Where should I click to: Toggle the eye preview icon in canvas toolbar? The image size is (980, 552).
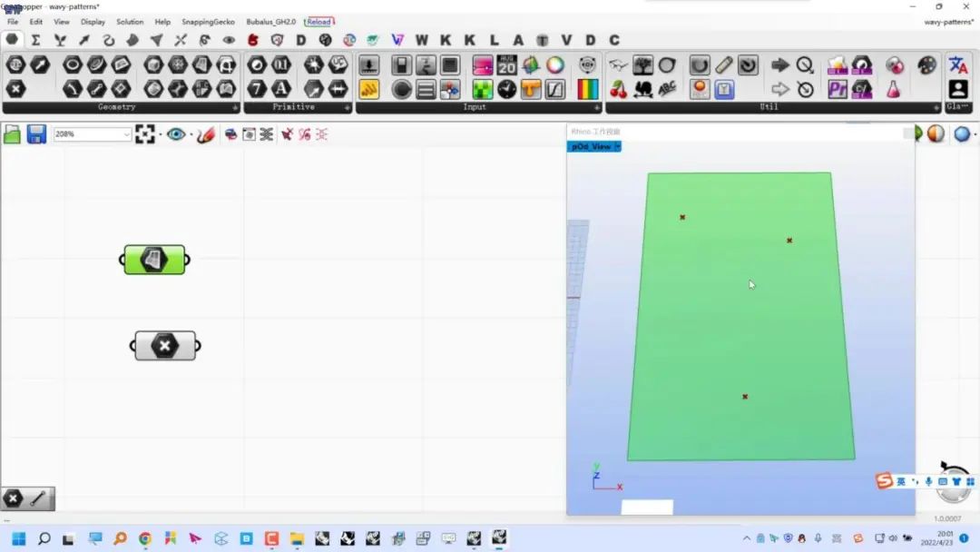[x=175, y=134]
